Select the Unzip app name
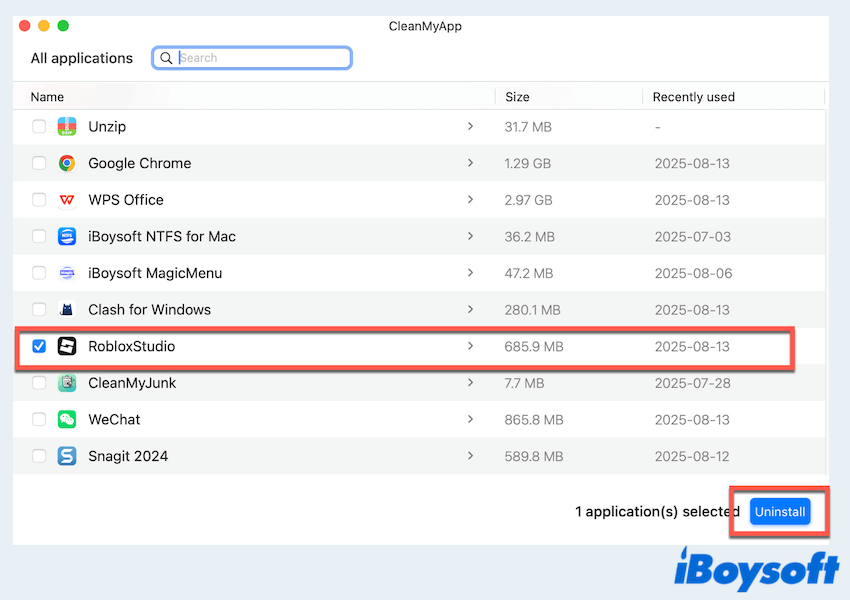850x600 pixels. (107, 127)
